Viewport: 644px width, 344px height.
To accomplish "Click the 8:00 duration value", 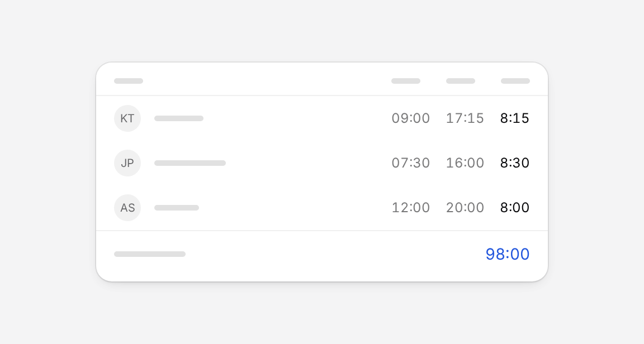I will pos(515,208).
